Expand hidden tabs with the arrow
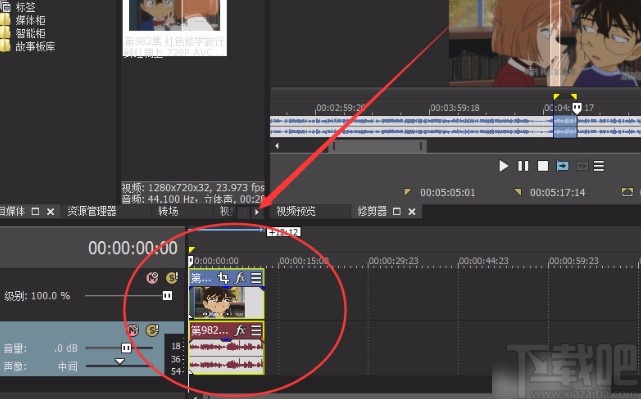 (257, 212)
